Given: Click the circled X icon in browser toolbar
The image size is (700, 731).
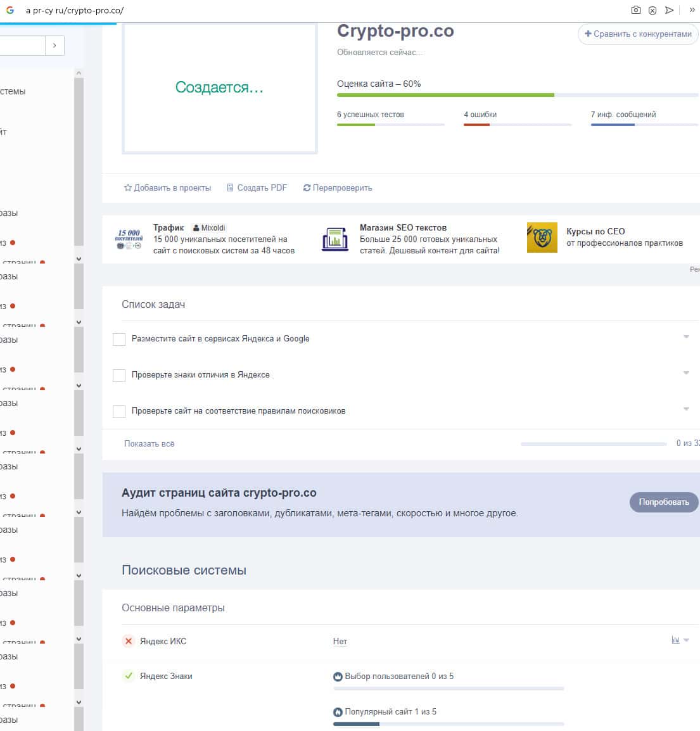Looking at the screenshot, I should pyautogui.click(x=652, y=10).
